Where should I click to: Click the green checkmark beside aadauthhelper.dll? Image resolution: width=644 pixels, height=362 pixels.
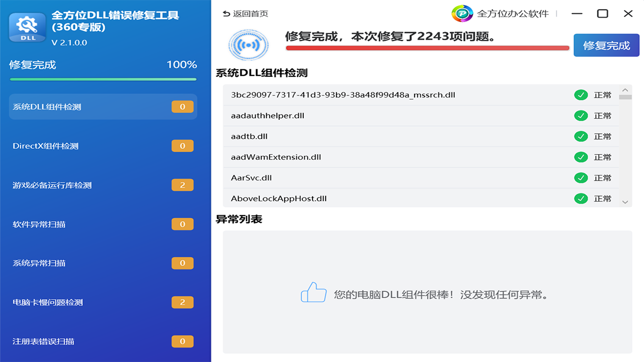point(581,115)
